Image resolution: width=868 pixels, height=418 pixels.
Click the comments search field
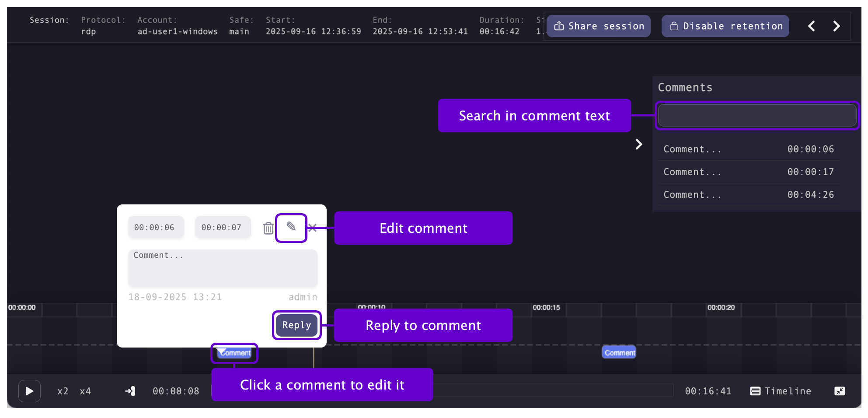click(756, 116)
